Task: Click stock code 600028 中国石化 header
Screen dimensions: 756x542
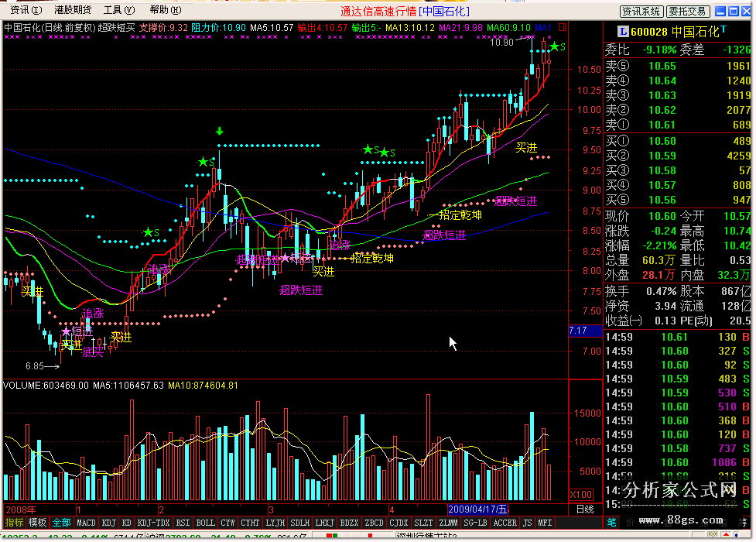Action: pos(675,32)
